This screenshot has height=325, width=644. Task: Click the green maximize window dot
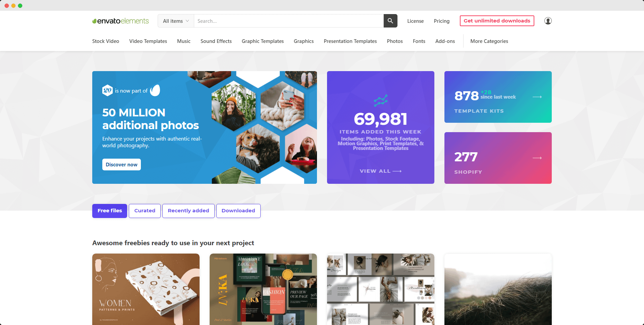[x=20, y=6]
